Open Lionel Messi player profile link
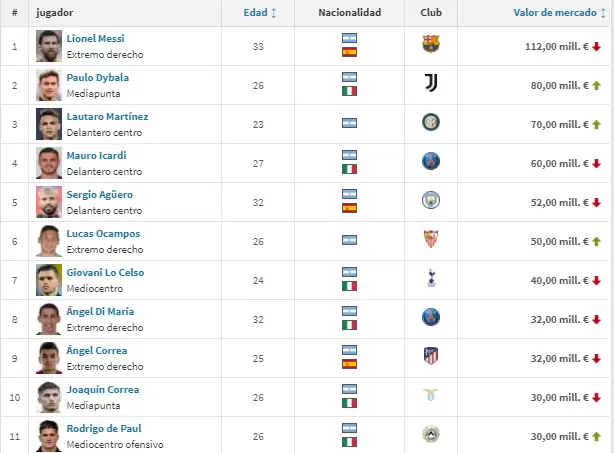Viewport: 614px width, 453px height. point(95,38)
